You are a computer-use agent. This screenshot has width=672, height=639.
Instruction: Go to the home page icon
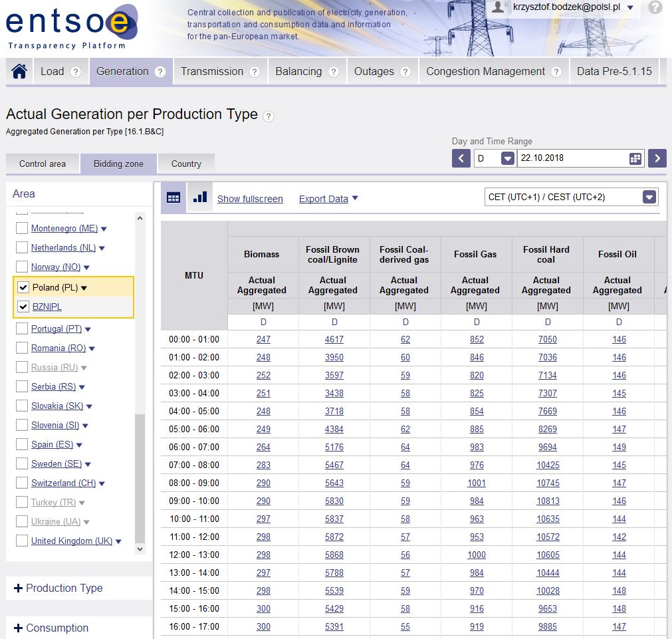(x=19, y=71)
